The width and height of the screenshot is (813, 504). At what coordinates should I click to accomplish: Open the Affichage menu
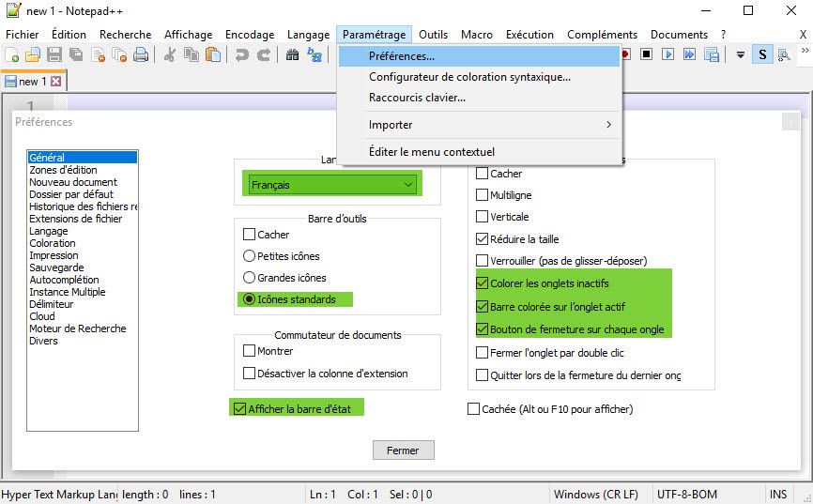[x=188, y=35]
